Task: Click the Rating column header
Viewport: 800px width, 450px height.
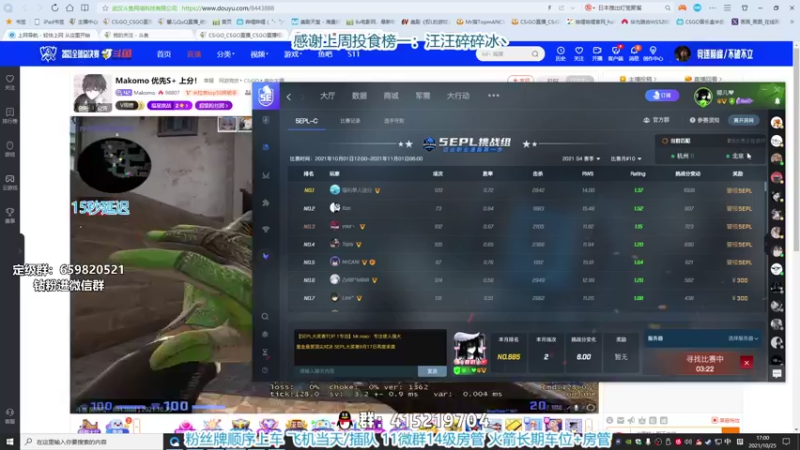Action: pos(638,174)
